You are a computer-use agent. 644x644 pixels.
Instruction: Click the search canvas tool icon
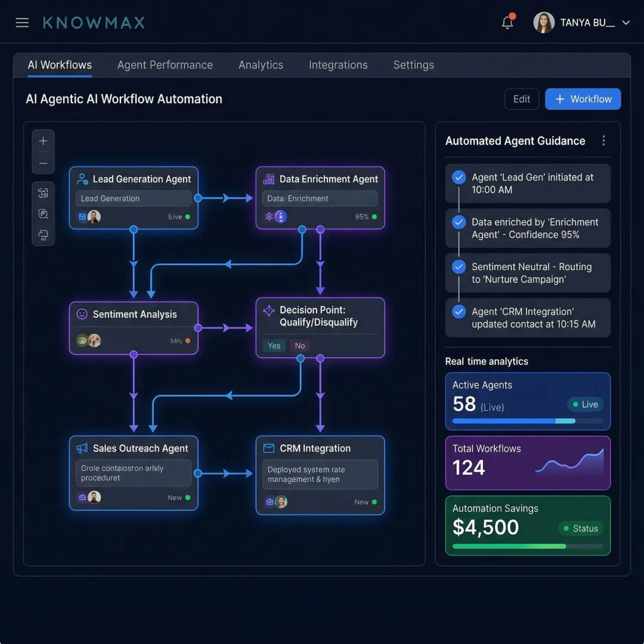point(43,214)
